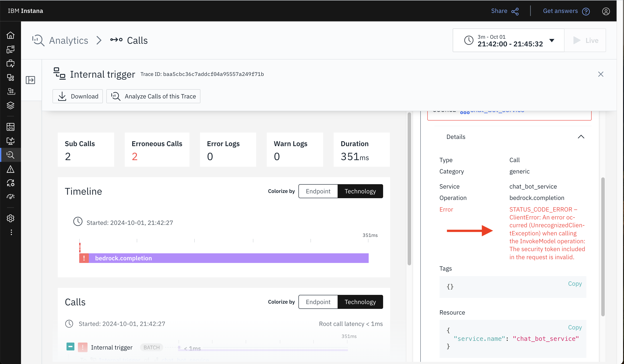Open Settings from the sidebar gear icon
This screenshot has width=624, height=364.
tap(11, 218)
